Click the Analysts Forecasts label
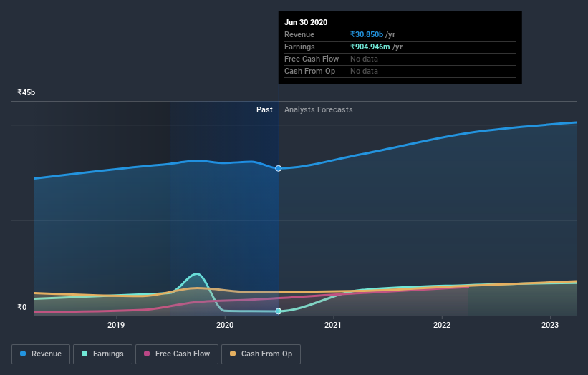 (x=319, y=109)
